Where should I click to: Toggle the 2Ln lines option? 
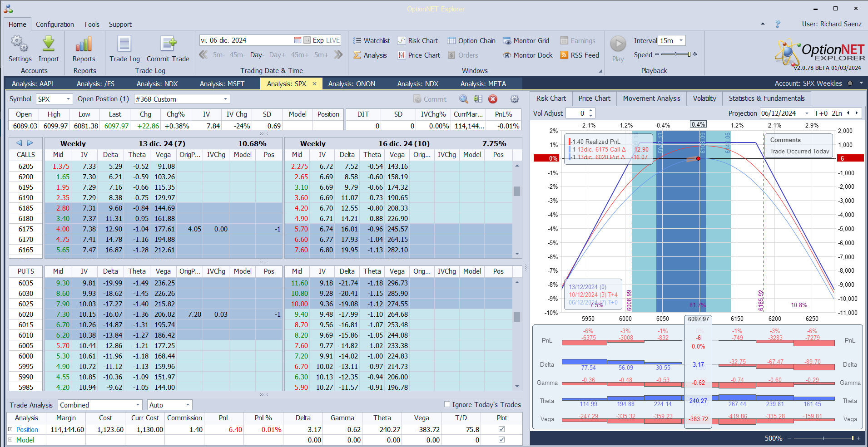click(x=837, y=113)
